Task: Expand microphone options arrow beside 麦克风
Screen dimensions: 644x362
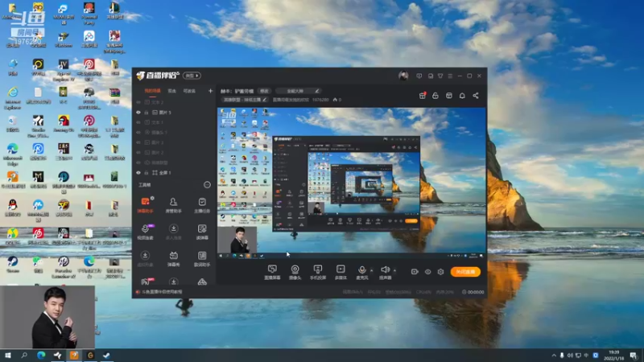Action: tap(371, 270)
